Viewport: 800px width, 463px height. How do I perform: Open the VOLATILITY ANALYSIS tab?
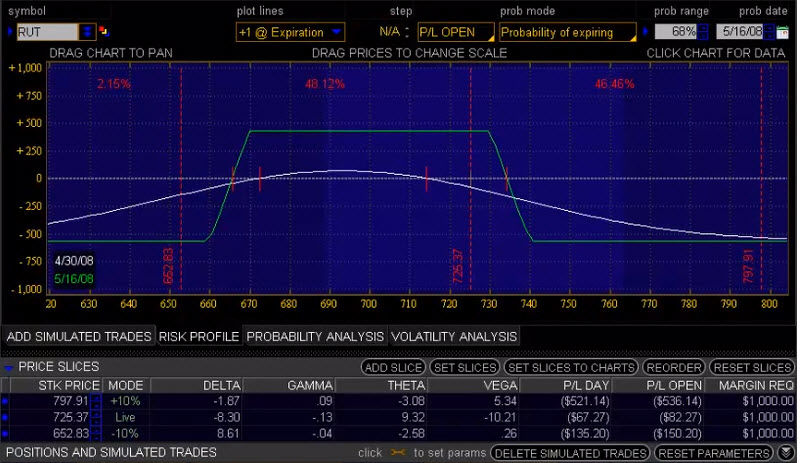[x=454, y=337]
